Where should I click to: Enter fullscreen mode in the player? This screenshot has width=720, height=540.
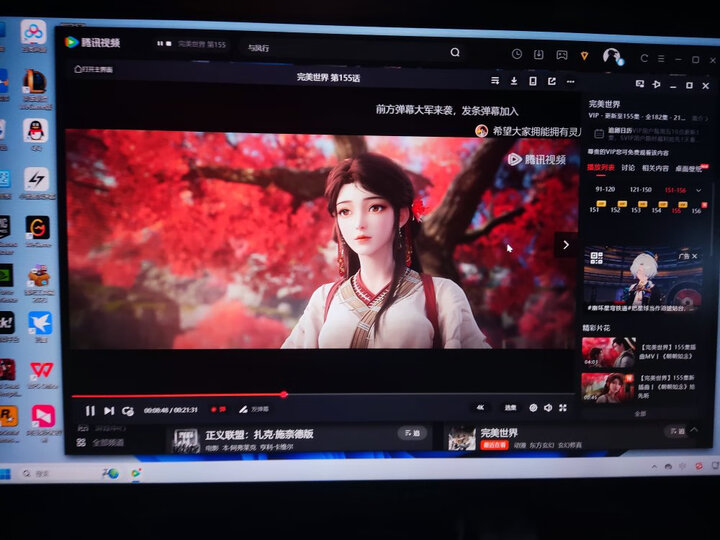(x=563, y=408)
